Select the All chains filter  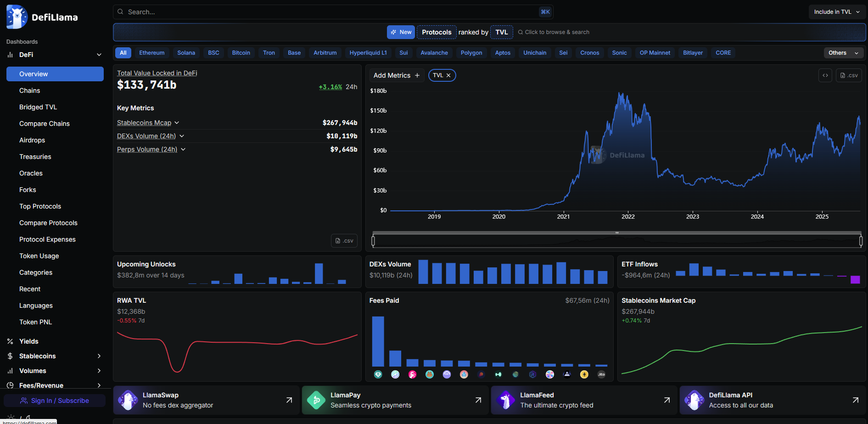click(123, 53)
